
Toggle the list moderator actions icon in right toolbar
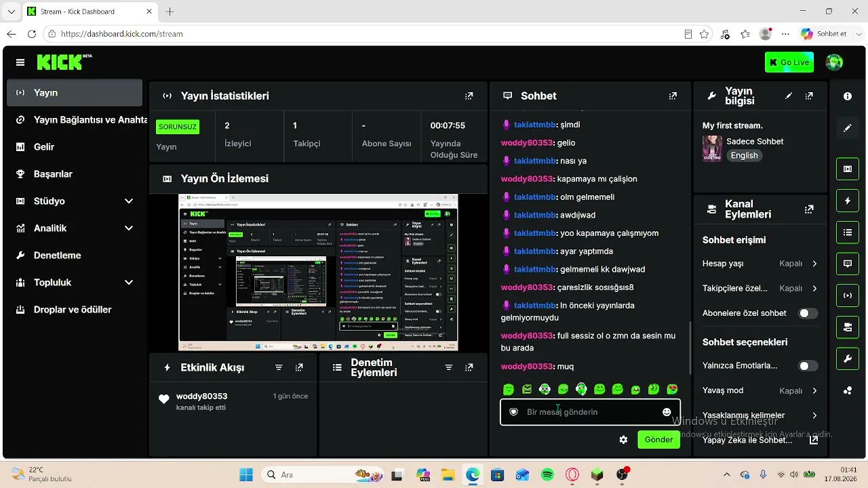coord(848,232)
